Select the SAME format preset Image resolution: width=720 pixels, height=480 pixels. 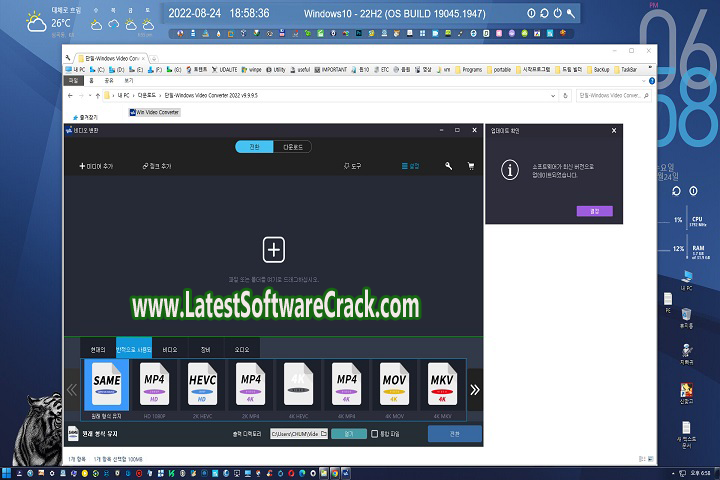coord(107,385)
